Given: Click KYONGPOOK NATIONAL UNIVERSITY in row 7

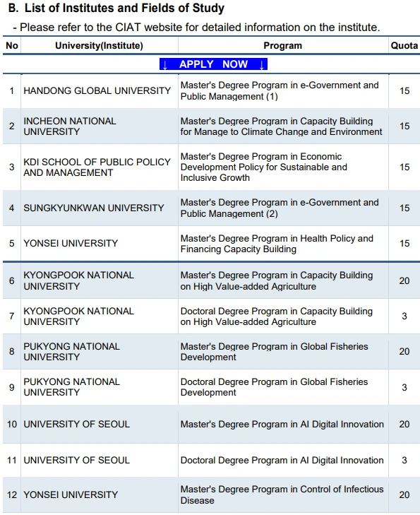Looking at the screenshot, I should (x=79, y=316).
